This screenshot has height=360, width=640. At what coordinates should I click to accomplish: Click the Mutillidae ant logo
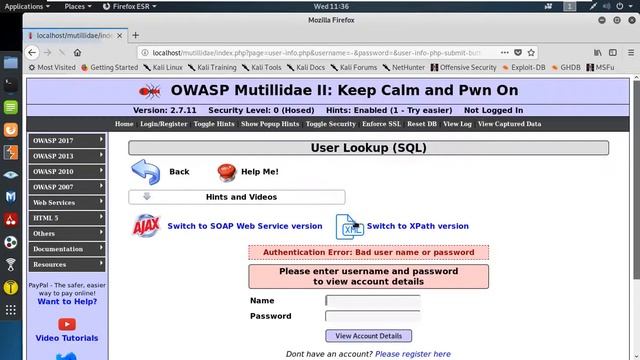coord(149,91)
